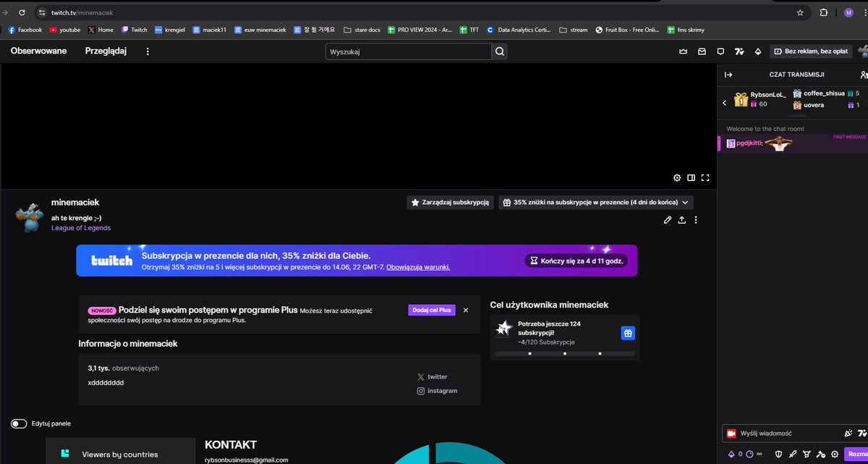Open the three-dot More menu beside Przeglądaj
The width and height of the screenshot is (868, 464).
[x=148, y=51]
